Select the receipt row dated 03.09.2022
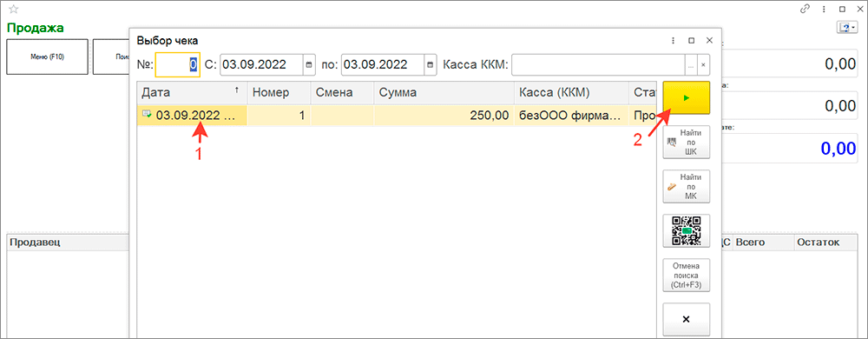Image resolution: width=868 pixels, height=339 pixels. coord(397,116)
